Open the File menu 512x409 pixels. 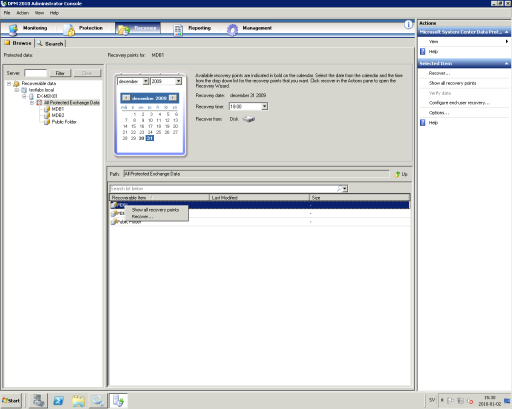point(7,13)
